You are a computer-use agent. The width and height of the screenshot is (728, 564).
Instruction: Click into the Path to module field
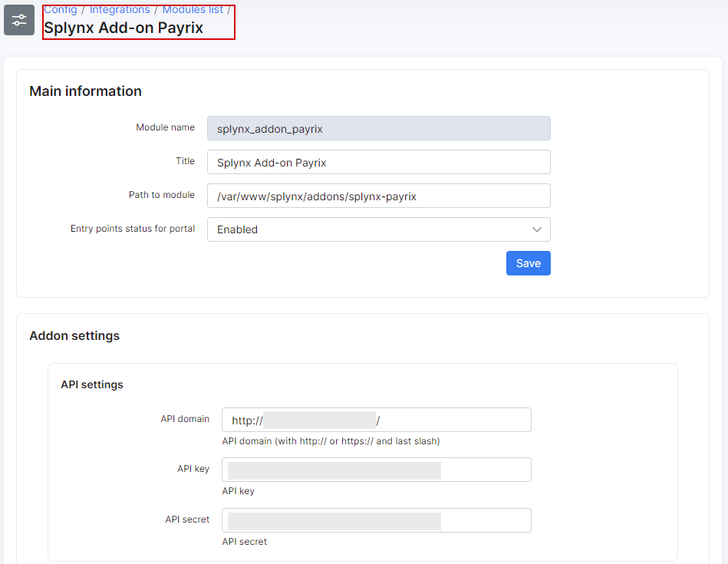[378, 196]
